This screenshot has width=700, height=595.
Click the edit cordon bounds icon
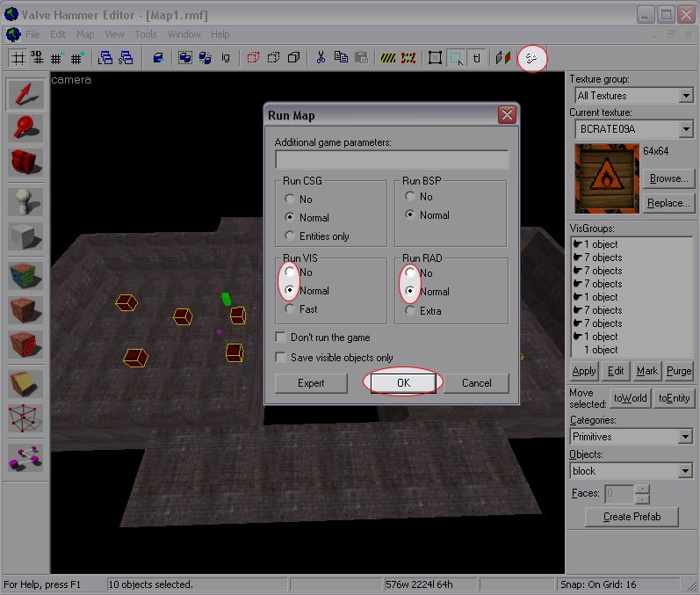click(408, 58)
